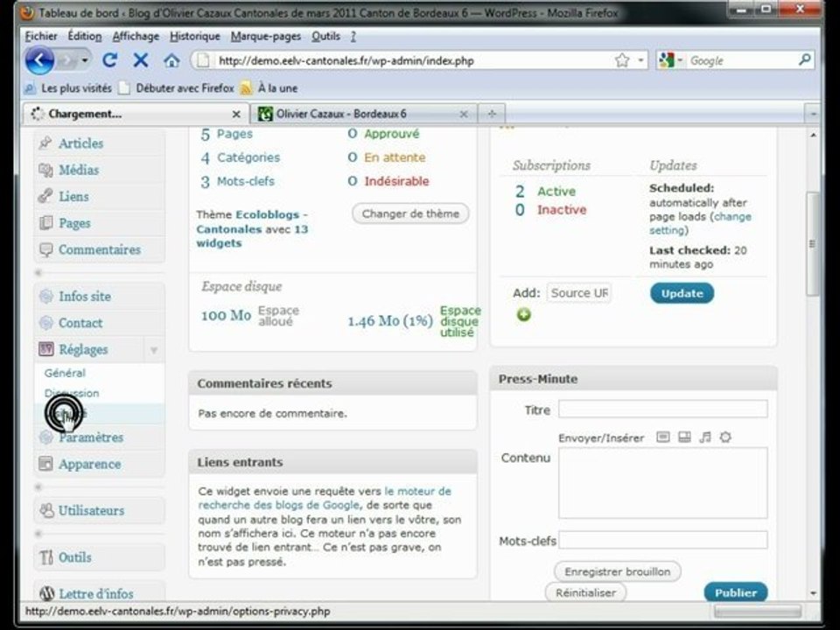The height and width of the screenshot is (630, 840).
Task: Open the Affichage menu
Action: [136, 37]
